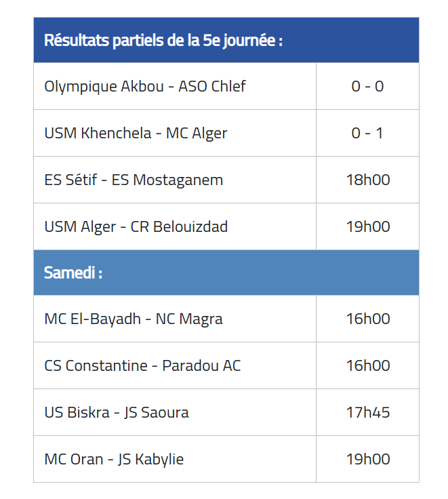Select the USM Khenchela - MC Alger match

point(175,133)
